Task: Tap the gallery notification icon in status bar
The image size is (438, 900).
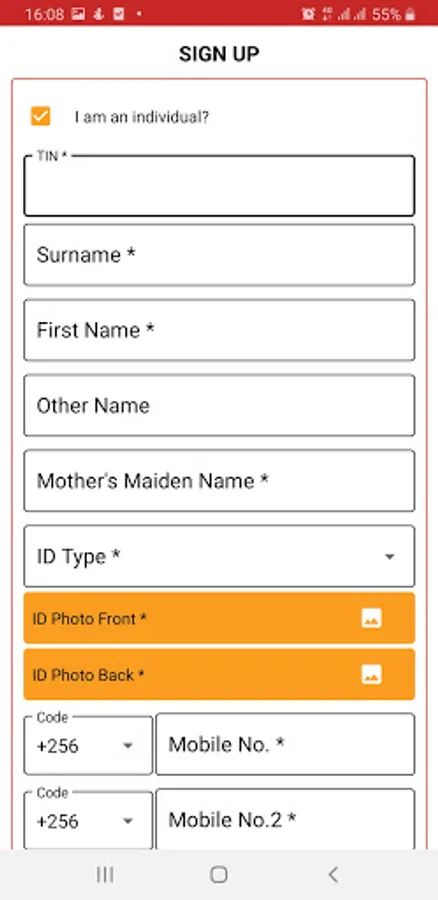Action: click(x=79, y=14)
